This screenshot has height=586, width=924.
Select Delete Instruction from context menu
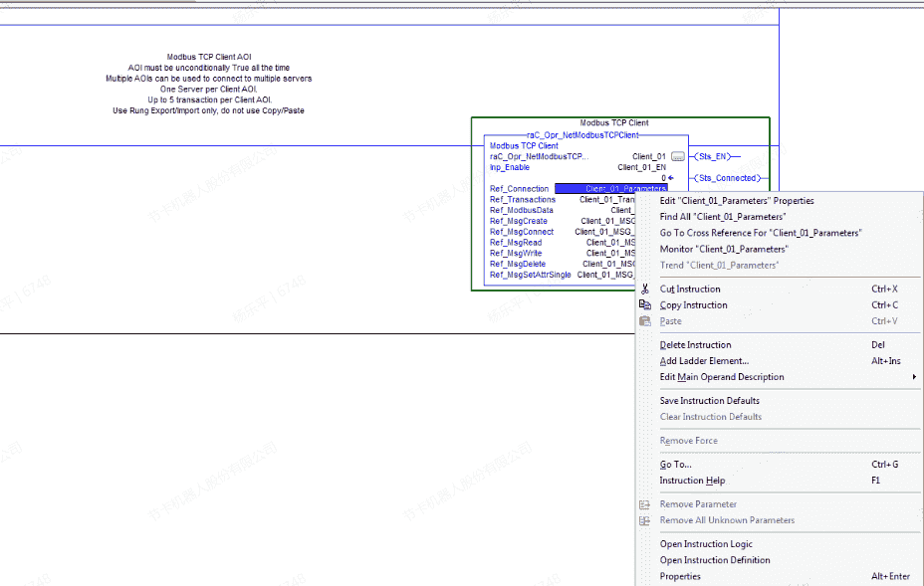click(695, 345)
